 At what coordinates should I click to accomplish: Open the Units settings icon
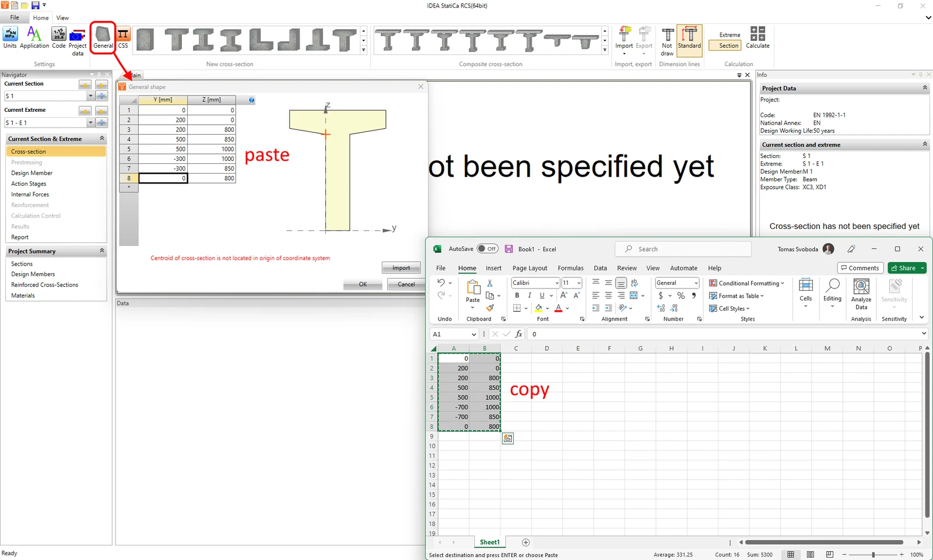click(10, 38)
